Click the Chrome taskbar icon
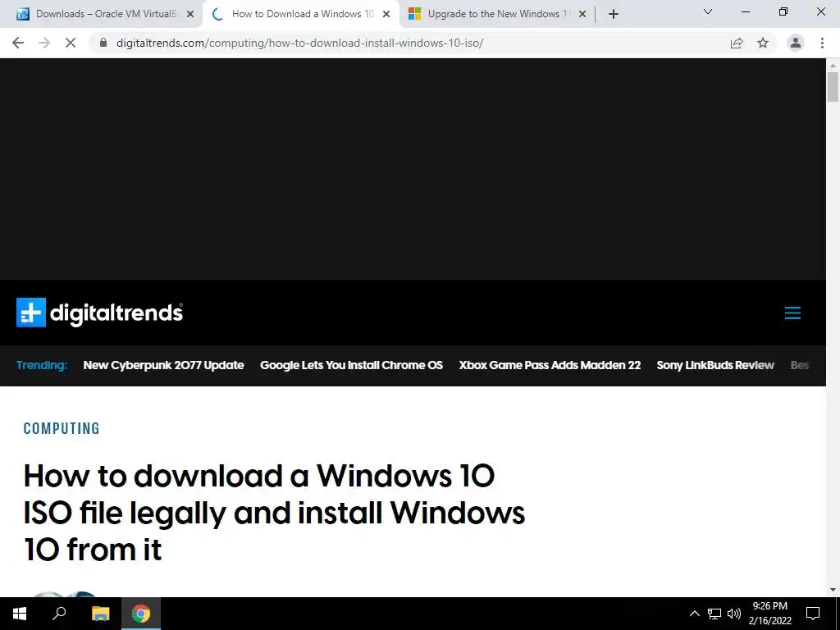The height and width of the screenshot is (630, 840). tap(141, 614)
